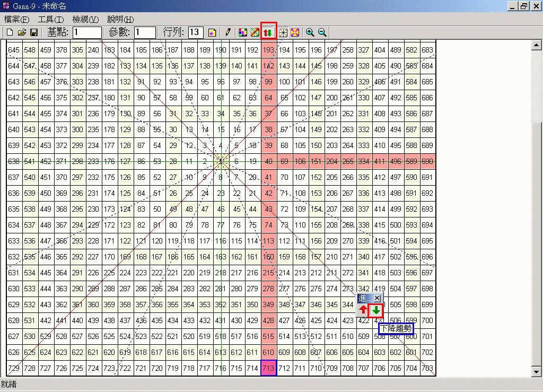Open the 檢視(V) menu
This screenshot has height=392, width=543.
(x=85, y=20)
